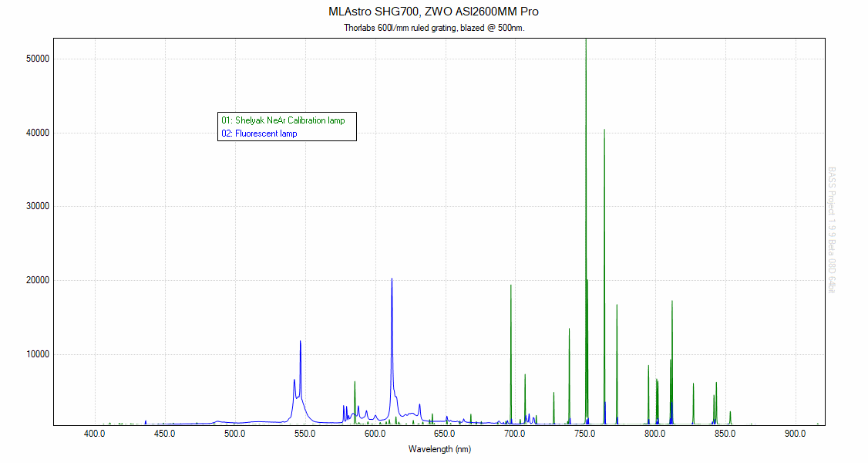Select the Shelyak NeAr Calibration lamp legend entry
Viewport: 868px width, 463px height.
pos(283,120)
